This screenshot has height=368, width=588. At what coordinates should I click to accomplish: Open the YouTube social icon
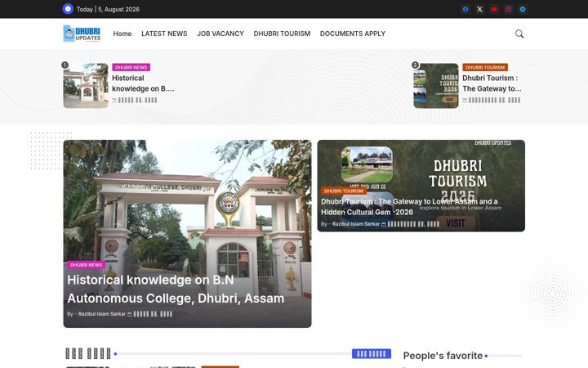click(x=494, y=9)
